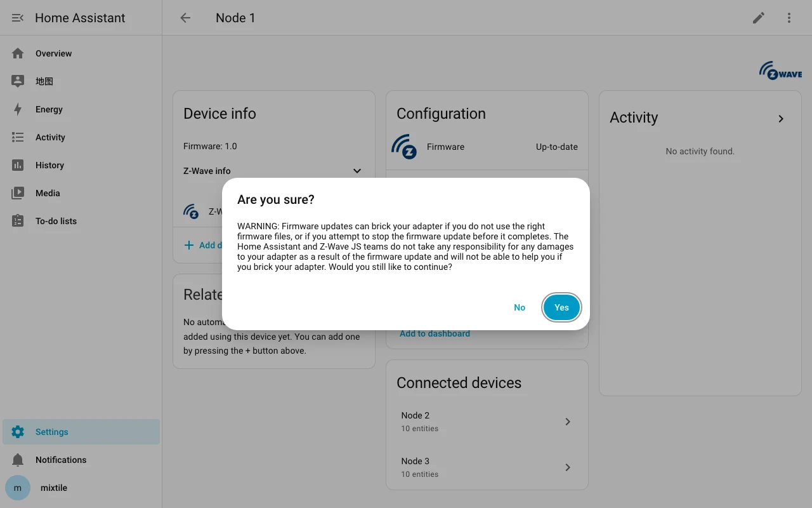Edit Node 1 with pencil icon

tap(759, 18)
